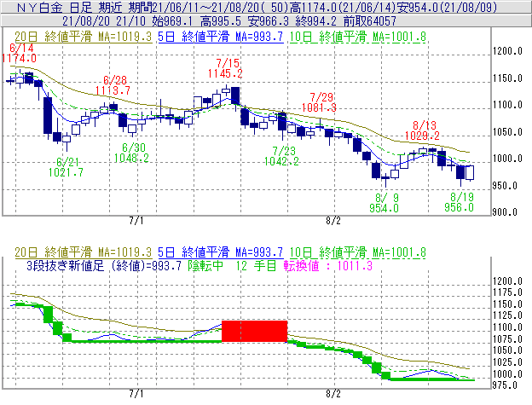Viewport: 532px width, 405px height.
Task: Select the 7/23 low label 1042.2
Action: 285,161
